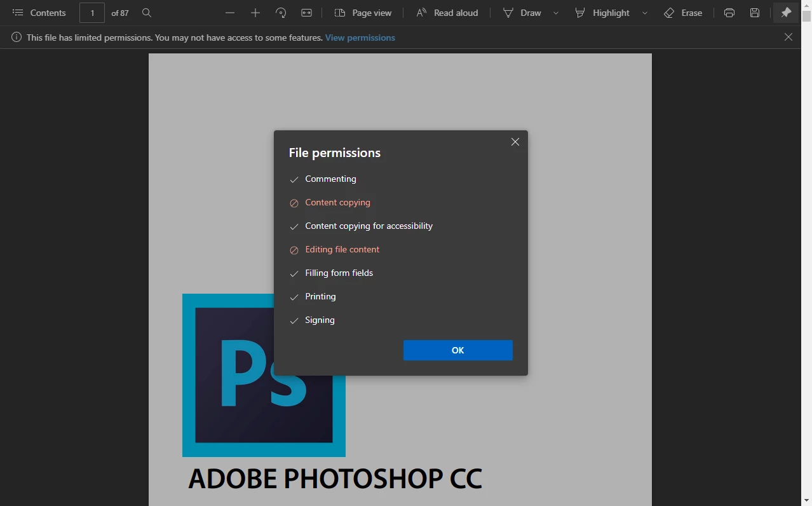Select the Draw tool

pyautogui.click(x=522, y=13)
